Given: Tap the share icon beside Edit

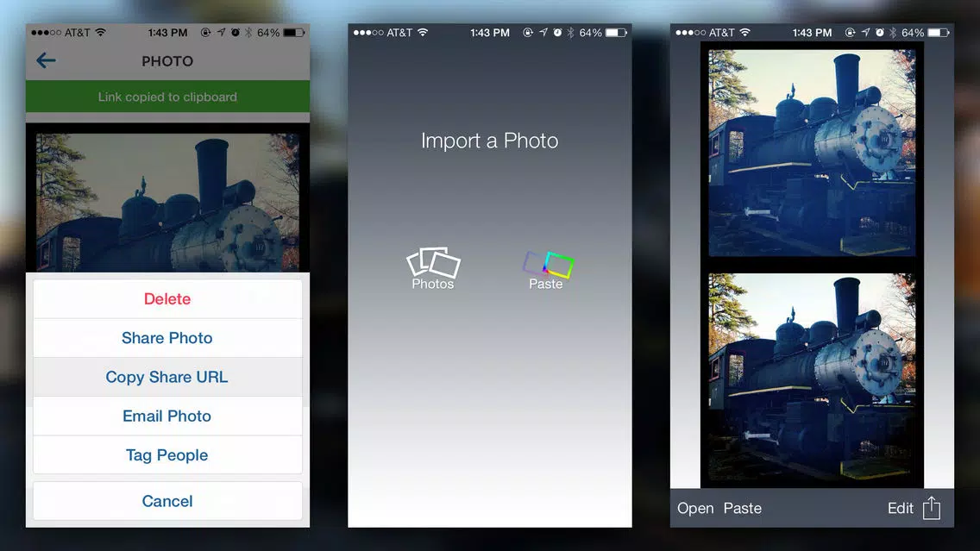Looking at the screenshot, I should 932,507.
